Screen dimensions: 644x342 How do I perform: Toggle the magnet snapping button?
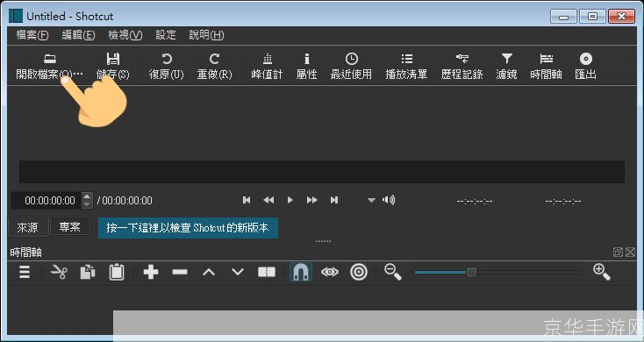tap(301, 272)
